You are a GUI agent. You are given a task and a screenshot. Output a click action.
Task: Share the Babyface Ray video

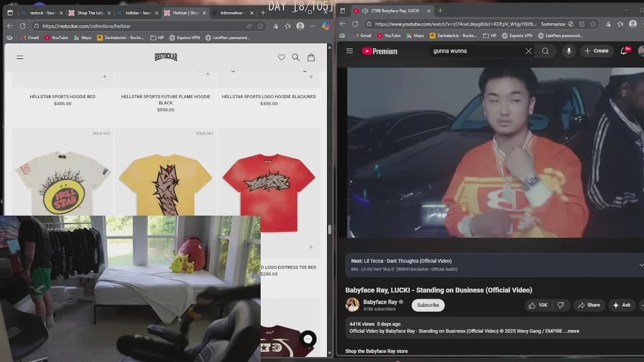coord(589,305)
